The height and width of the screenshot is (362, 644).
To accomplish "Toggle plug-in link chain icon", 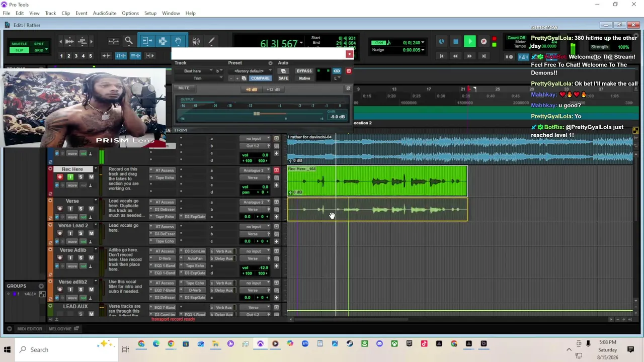I will pyautogui.click(x=337, y=71).
